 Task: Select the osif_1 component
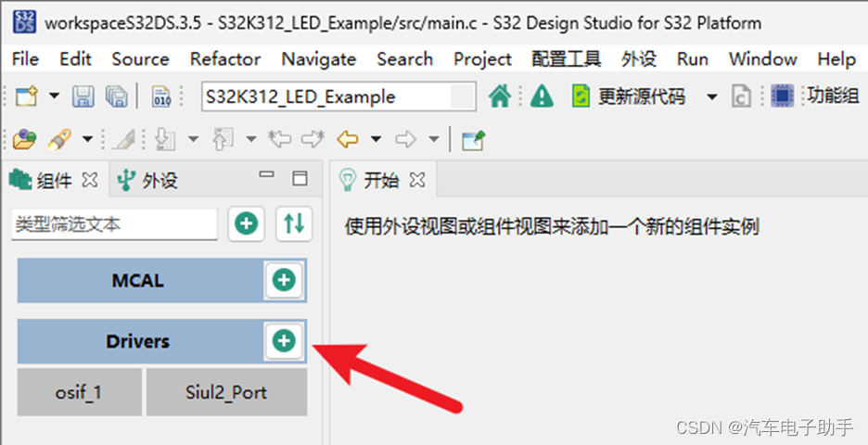click(79, 392)
